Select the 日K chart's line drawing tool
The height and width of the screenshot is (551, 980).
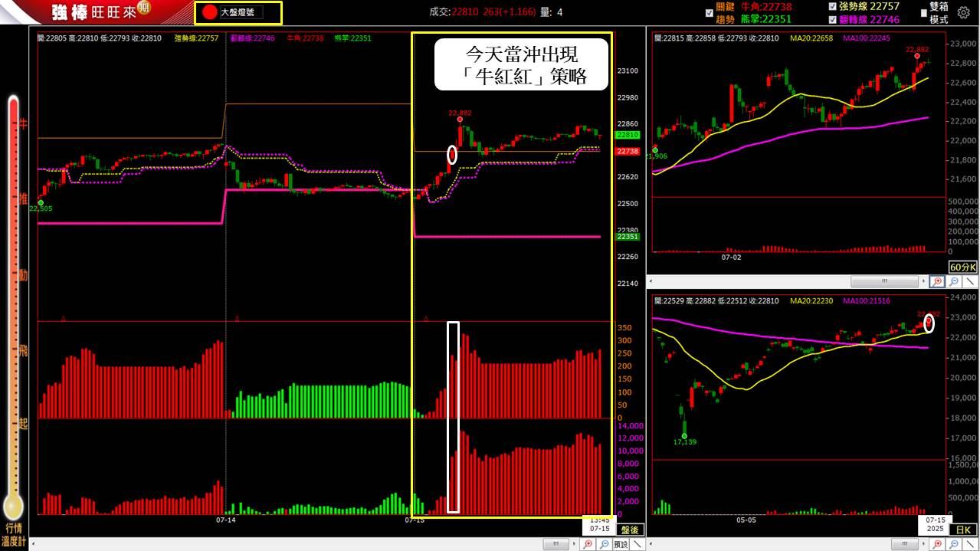click(971, 544)
